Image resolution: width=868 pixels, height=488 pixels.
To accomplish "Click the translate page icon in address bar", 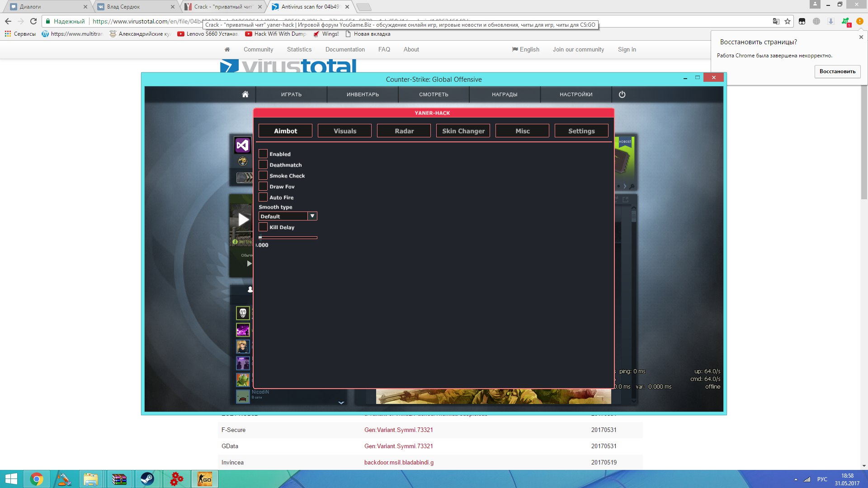I will point(776,21).
